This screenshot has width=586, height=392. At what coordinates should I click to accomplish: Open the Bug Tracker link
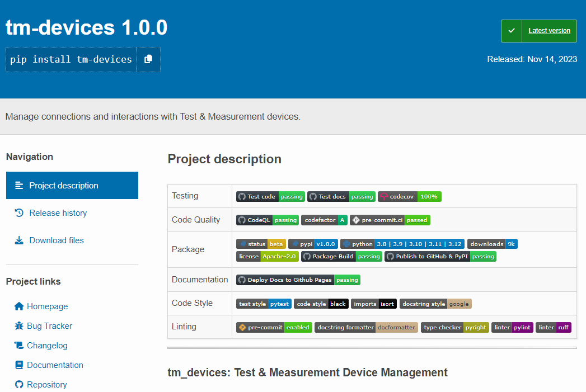tap(49, 326)
